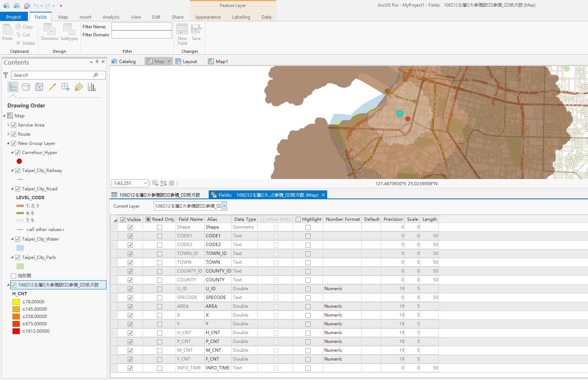Select the List By Data Source icon

tap(26, 87)
